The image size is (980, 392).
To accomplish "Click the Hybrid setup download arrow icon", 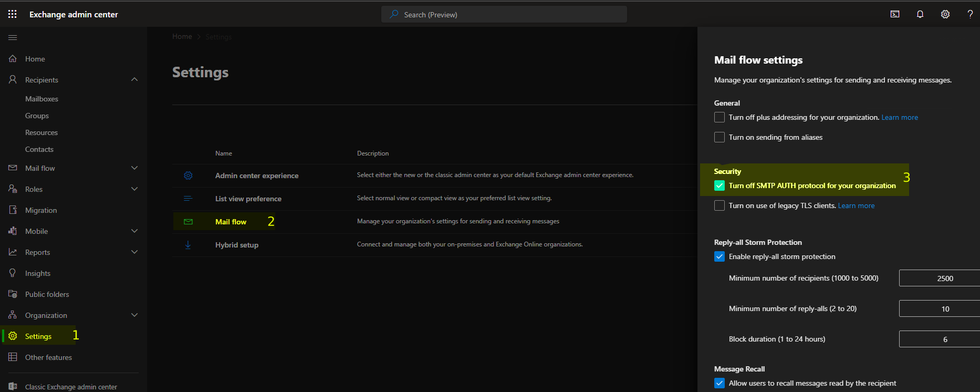I will 188,245.
